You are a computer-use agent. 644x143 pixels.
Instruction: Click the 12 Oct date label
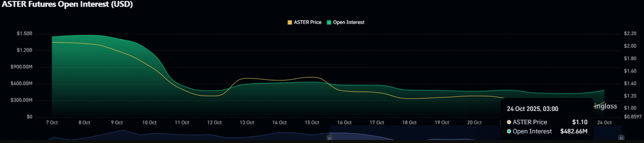(x=214, y=122)
